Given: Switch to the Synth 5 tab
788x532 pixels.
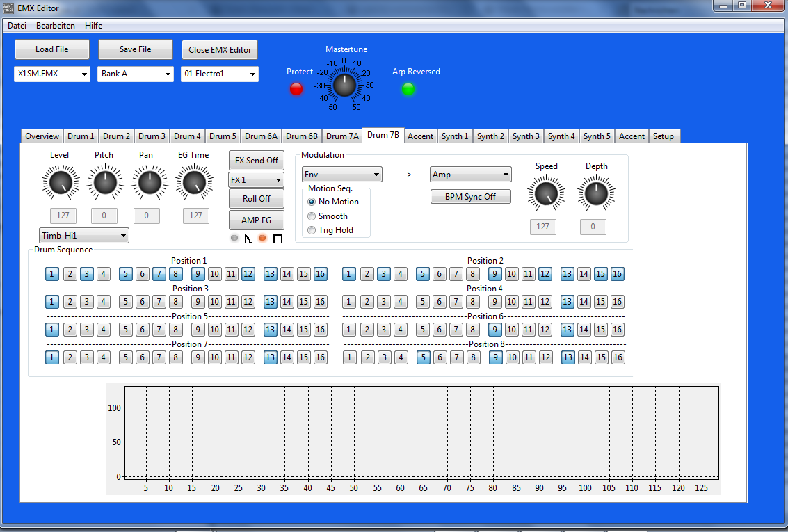Looking at the screenshot, I should (597, 136).
